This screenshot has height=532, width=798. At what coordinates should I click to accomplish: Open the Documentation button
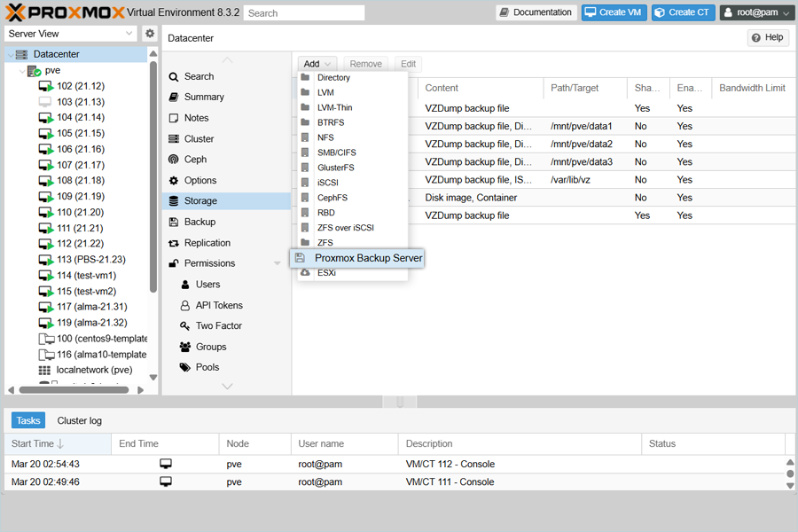tap(536, 12)
